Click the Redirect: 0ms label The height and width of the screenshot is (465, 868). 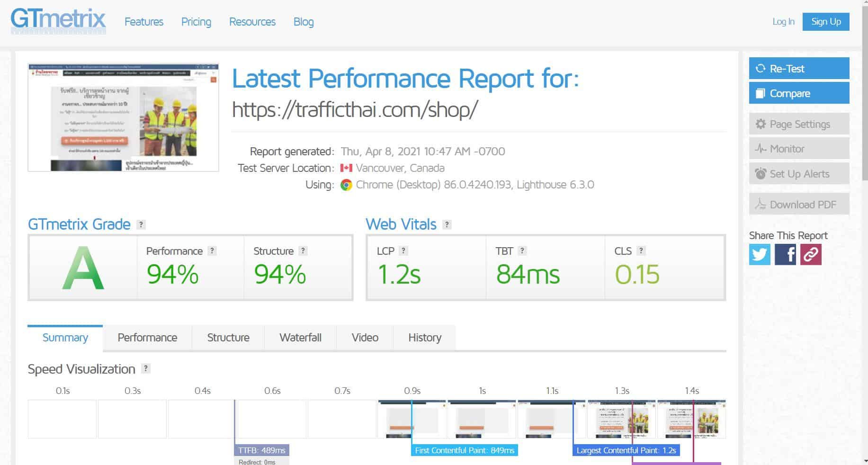[x=257, y=462]
